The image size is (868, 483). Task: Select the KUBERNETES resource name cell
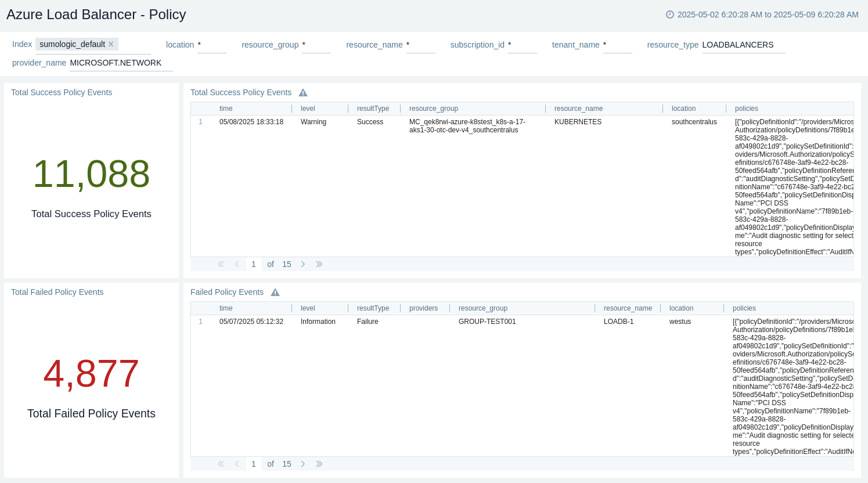(578, 122)
